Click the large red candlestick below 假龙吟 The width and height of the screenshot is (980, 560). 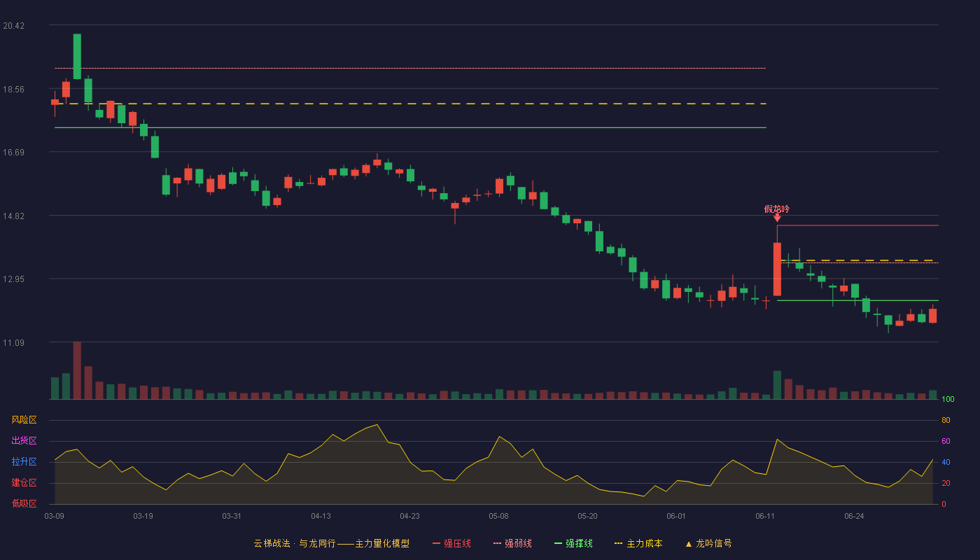pos(777,269)
